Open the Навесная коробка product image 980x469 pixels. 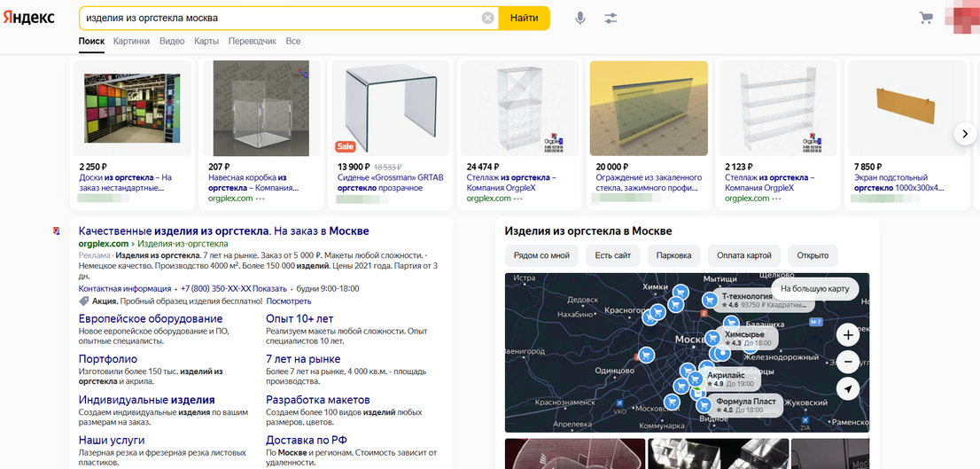click(x=261, y=108)
